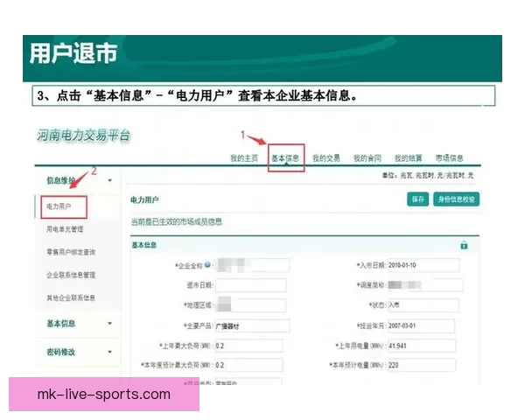Click the 保存 button
Screen dimensions: 525x420
[x=418, y=199]
